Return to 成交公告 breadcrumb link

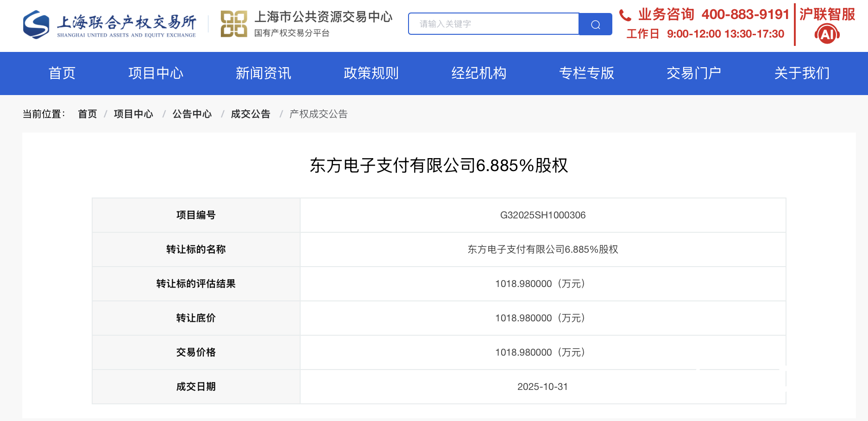click(x=251, y=114)
